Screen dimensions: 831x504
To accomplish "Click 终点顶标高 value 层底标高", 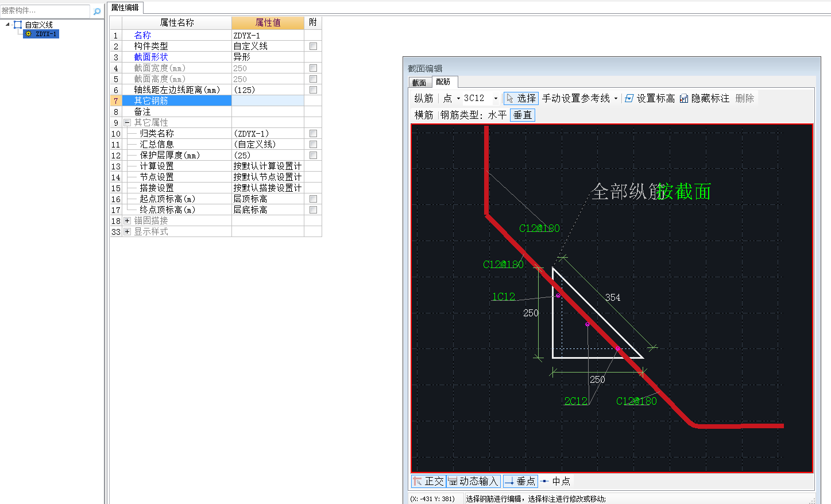I will (268, 210).
